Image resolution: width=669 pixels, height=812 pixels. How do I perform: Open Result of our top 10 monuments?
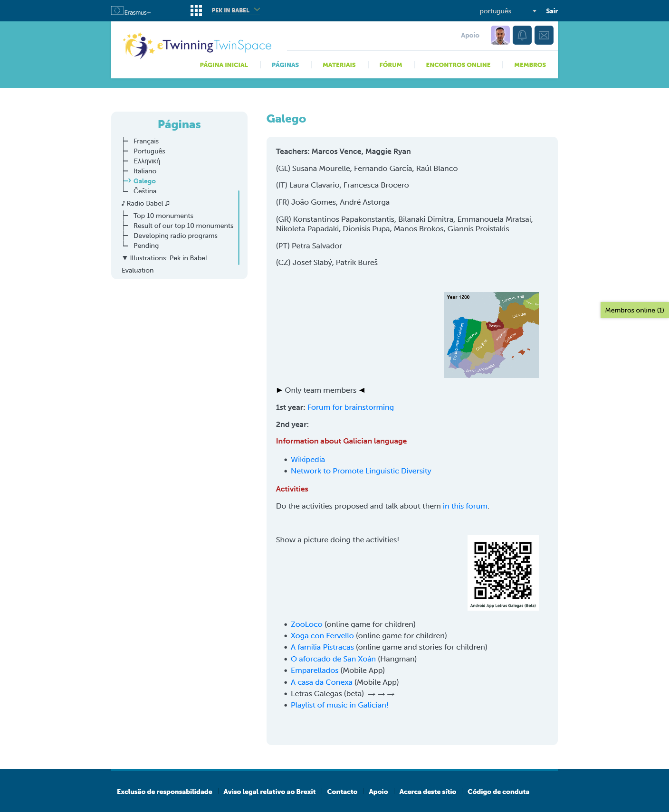[183, 226]
